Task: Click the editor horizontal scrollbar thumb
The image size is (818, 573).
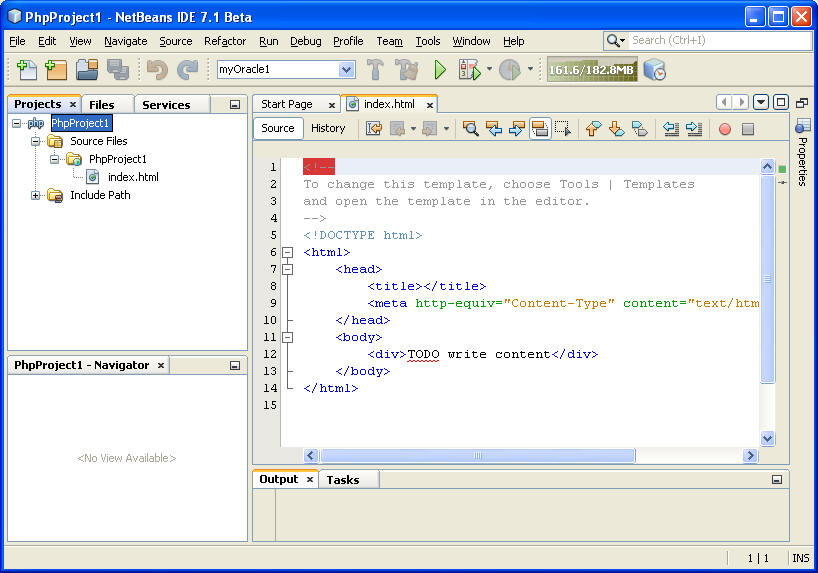Action: pyautogui.click(x=477, y=456)
